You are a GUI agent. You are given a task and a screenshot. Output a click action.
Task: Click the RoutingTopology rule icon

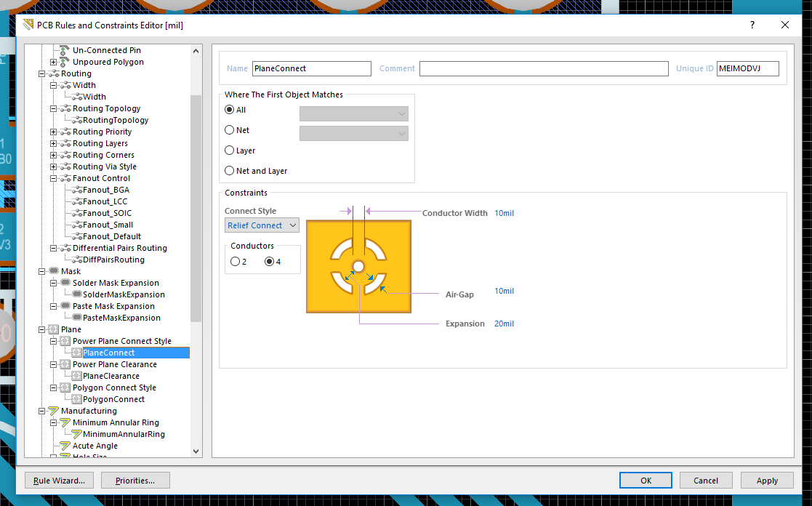coord(77,120)
